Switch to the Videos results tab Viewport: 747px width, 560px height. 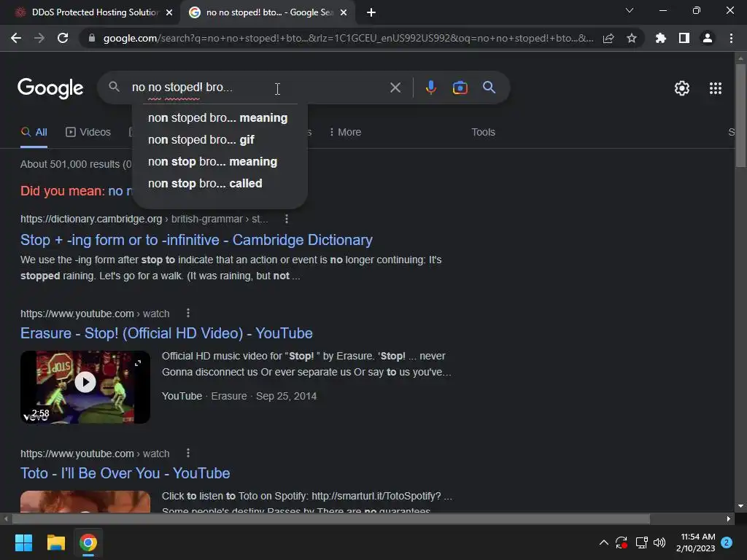coord(88,133)
